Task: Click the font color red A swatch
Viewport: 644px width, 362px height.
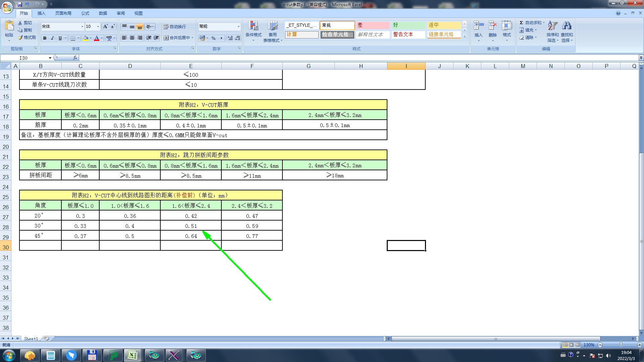Action: coord(97,38)
